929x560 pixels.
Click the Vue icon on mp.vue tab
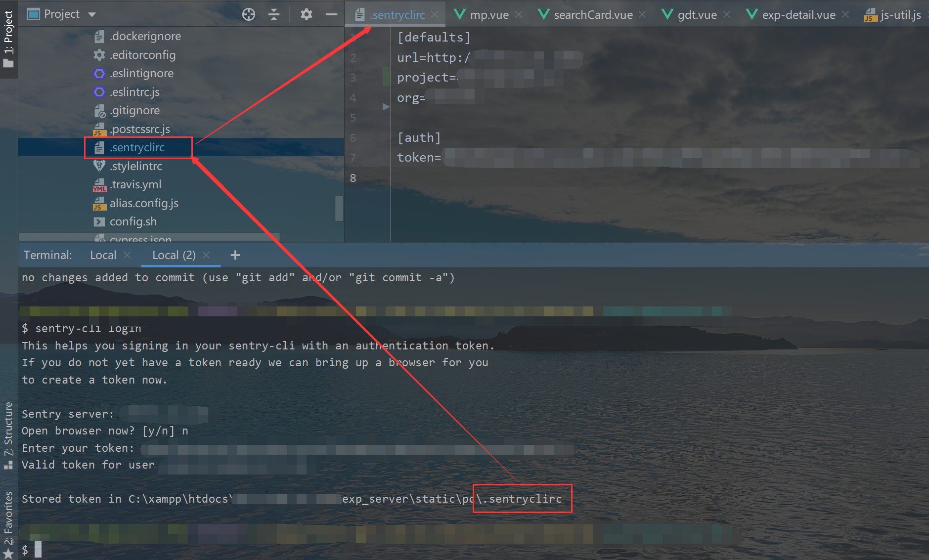tap(460, 14)
